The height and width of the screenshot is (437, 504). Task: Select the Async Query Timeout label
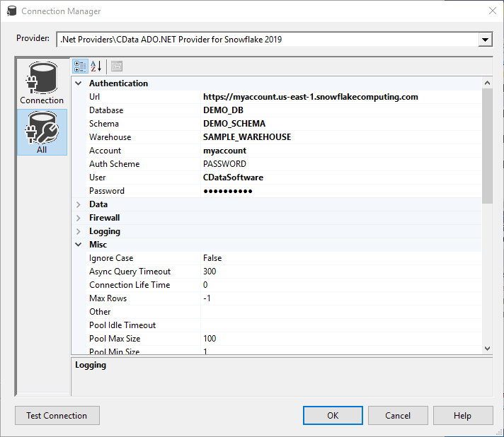[x=130, y=272]
